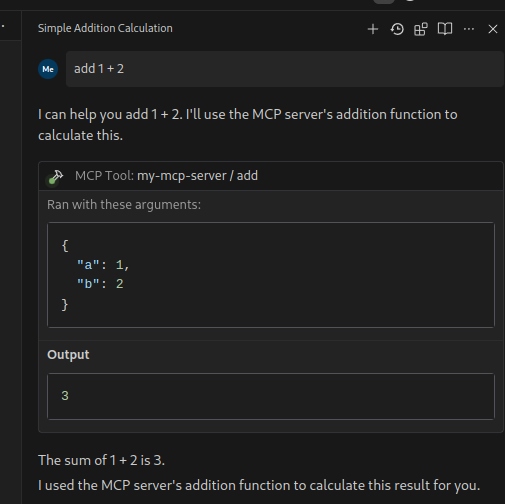Click the "a": 1 line in arguments
The height and width of the screenshot is (504, 505).
(103, 265)
